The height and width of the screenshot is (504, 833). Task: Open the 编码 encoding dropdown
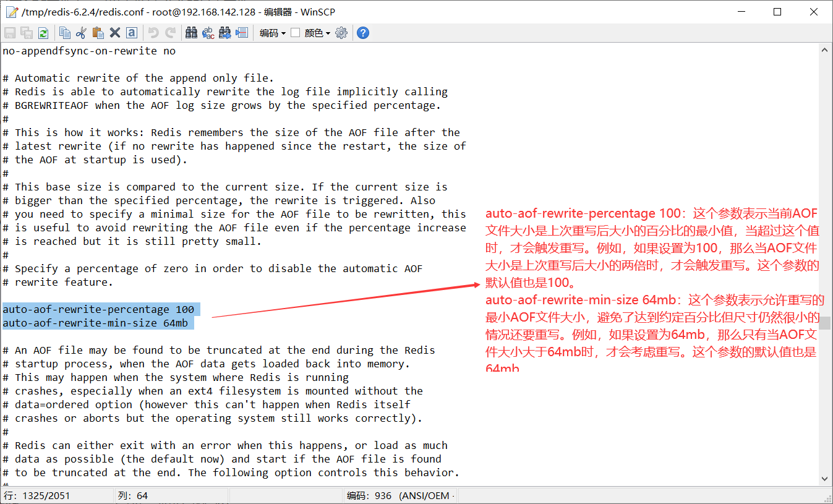pyautogui.click(x=272, y=33)
